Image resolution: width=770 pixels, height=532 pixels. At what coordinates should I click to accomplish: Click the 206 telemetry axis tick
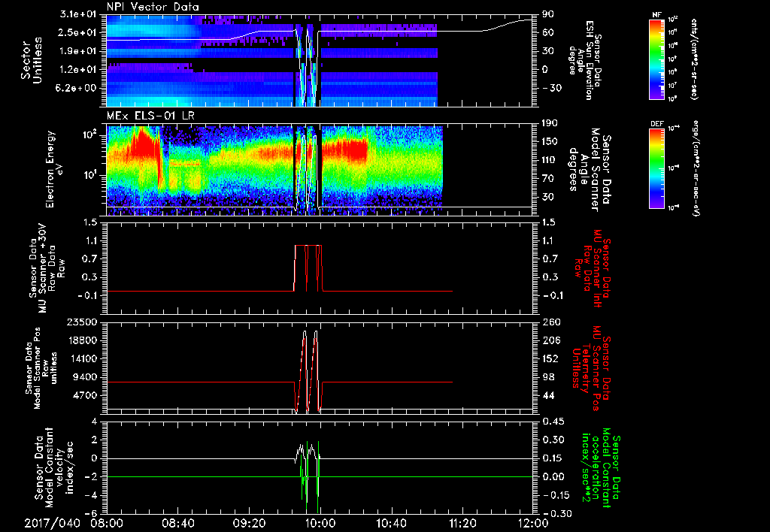(x=551, y=340)
